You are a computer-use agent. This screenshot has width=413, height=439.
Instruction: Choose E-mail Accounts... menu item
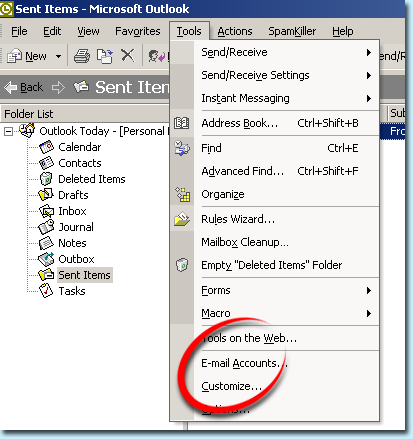tap(274, 363)
